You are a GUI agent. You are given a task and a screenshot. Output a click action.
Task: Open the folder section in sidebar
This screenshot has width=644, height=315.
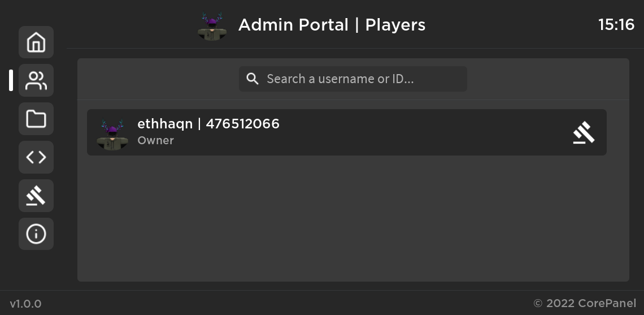tap(36, 119)
